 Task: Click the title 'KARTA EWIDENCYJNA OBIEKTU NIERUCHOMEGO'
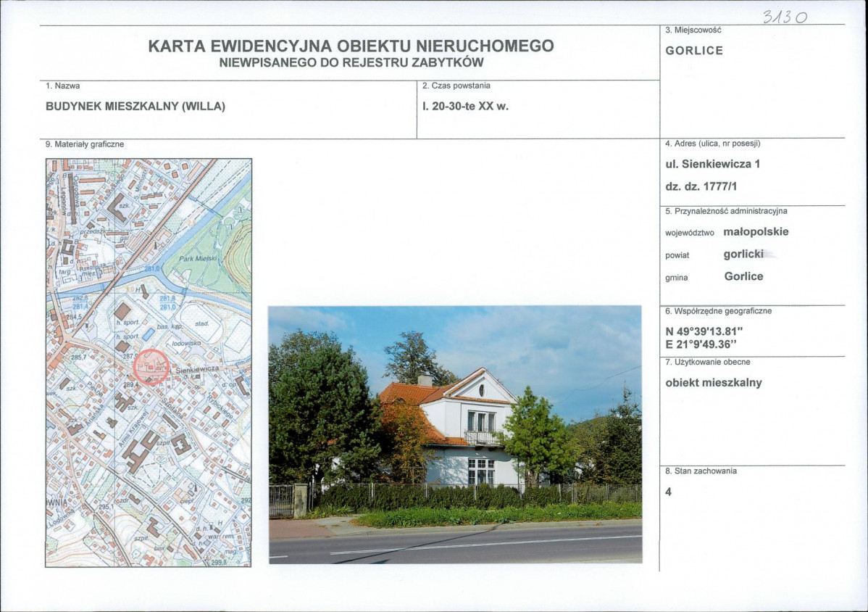[351, 46]
